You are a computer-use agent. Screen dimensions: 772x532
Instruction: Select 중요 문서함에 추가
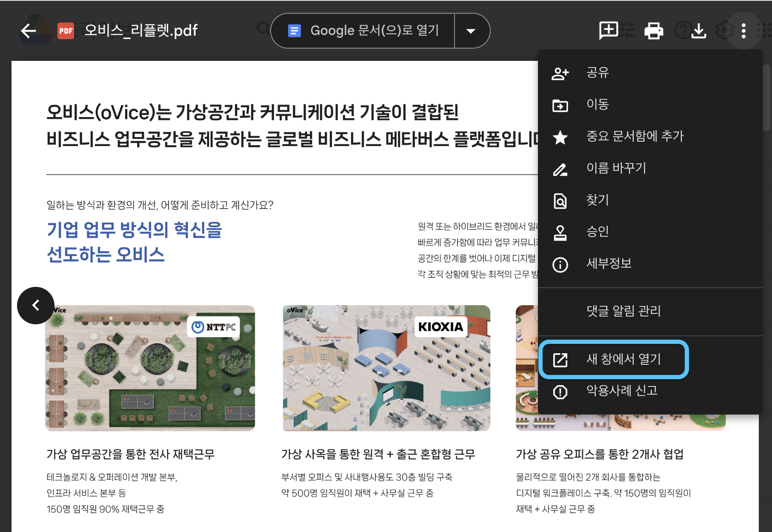point(650,137)
